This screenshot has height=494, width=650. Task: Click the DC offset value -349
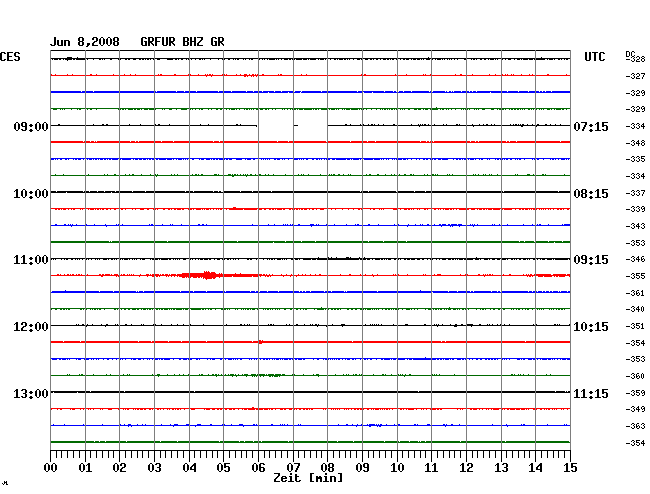635,409
